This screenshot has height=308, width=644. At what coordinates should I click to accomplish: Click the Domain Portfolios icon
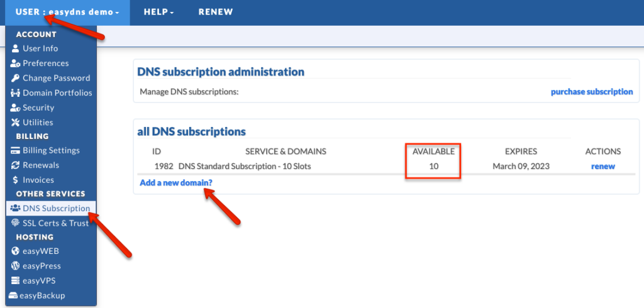pyautogui.click(x=15, y=93)
